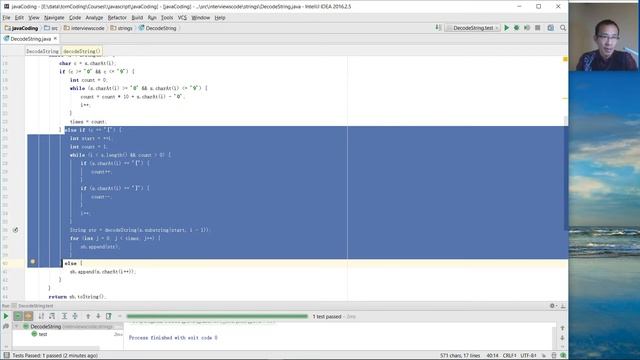Jump console down with the down arrow
Screen dimensions: 640x360
coord(562,338)
